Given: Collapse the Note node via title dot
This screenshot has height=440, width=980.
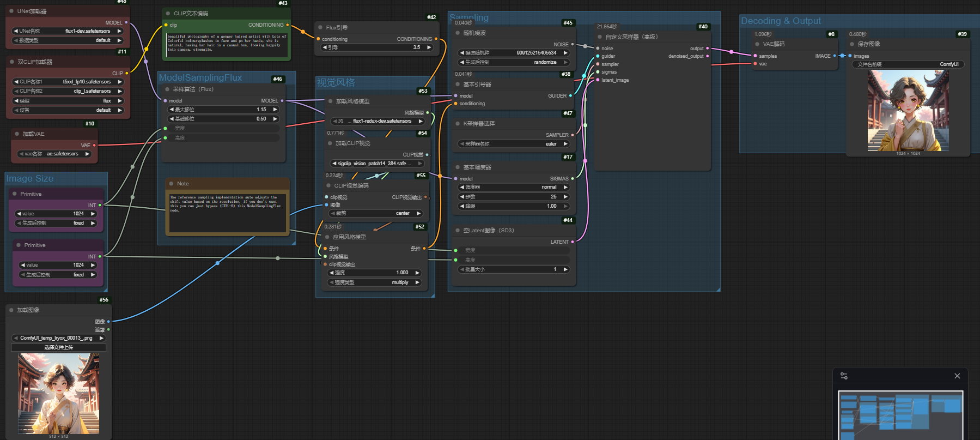Looking at the screenshot, I should pos(172,184).
